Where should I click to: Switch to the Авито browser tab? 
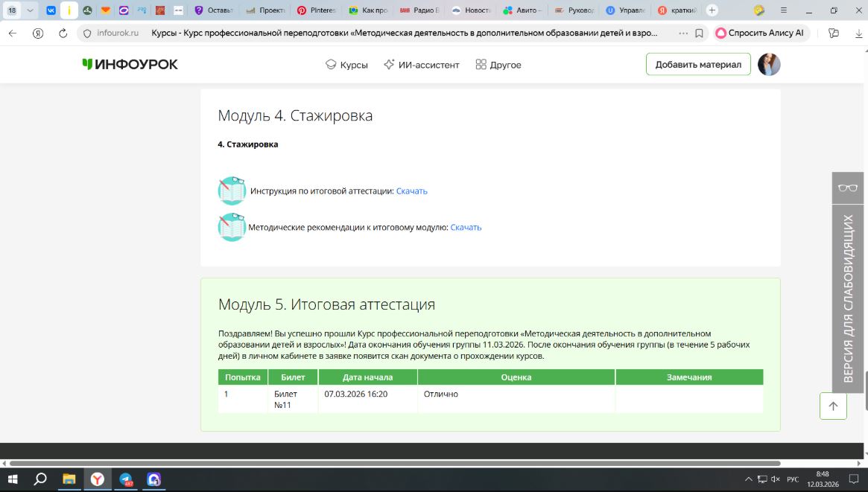click(x=523, y=10)
